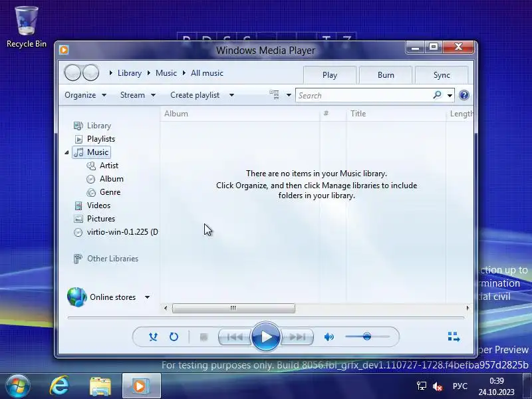This screenshot has height=399, width=532.
Task: Click the Back navigation button
Action: [x=72, y=72]
